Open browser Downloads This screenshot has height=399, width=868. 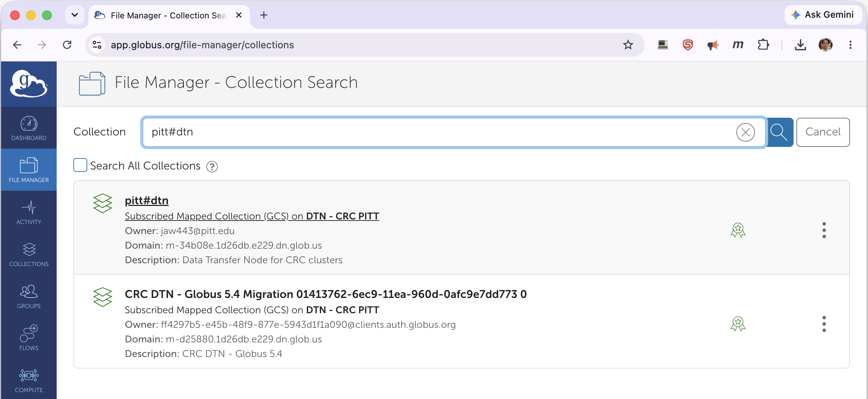[801, 45]
